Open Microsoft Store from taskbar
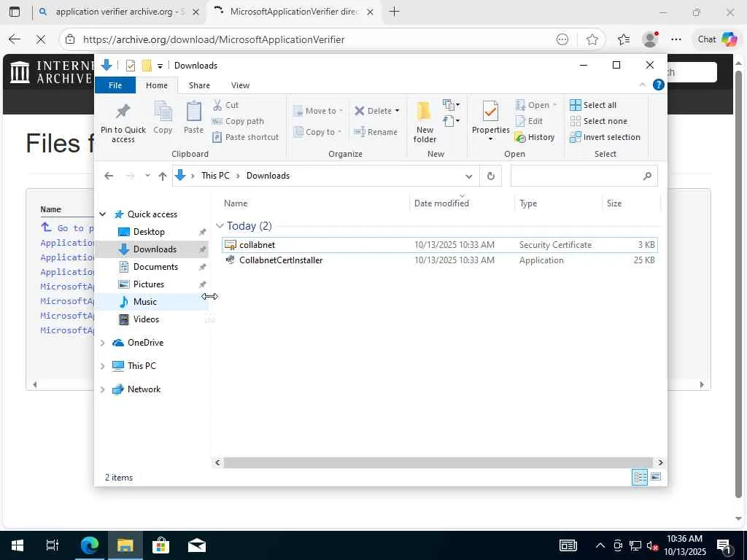747x560 pixels. (x=160, y=545)
